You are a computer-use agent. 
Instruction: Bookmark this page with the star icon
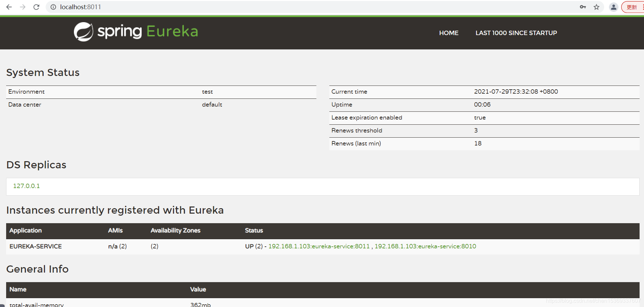coord(596,7)
